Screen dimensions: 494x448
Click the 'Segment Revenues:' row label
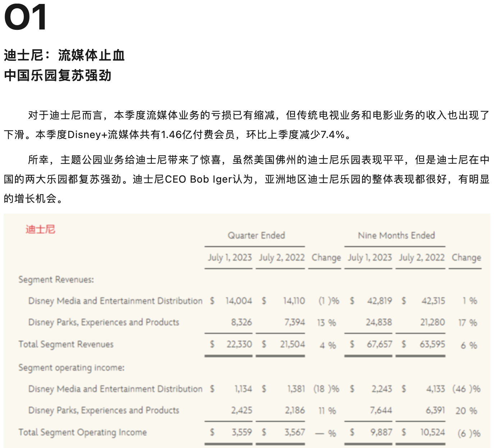(x=56, y=280)
